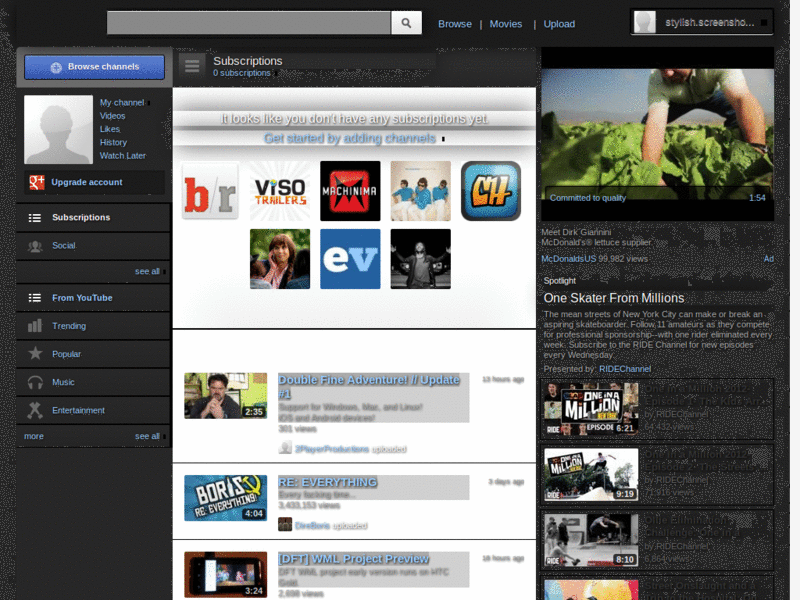Click see all next to more
Screen dimensions: 800x600
tap(147, 436)
